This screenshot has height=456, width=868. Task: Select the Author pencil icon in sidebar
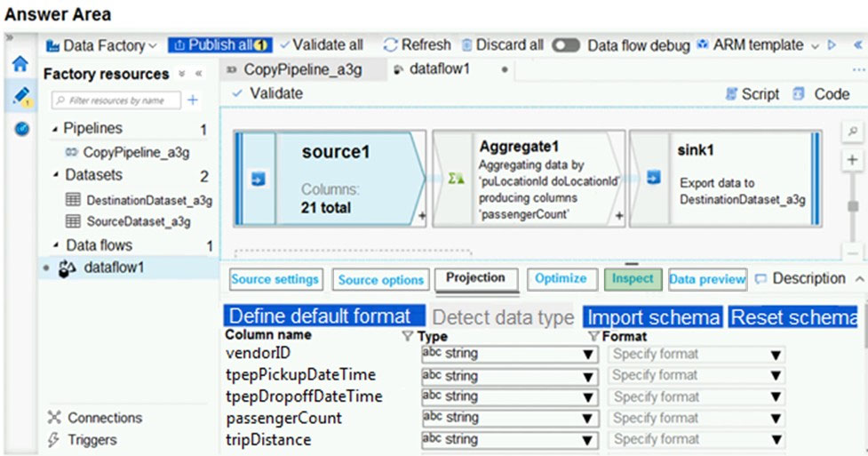click(21, 96)
